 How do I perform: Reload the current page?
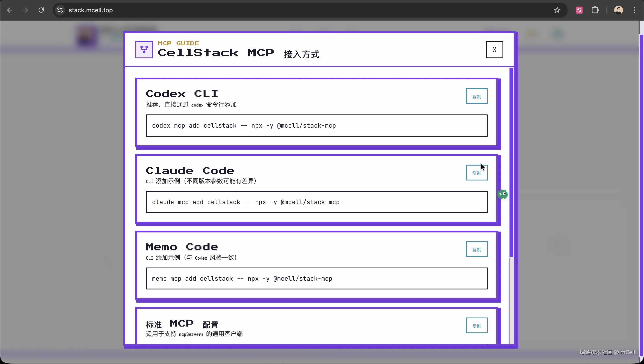tap(41, 10)
